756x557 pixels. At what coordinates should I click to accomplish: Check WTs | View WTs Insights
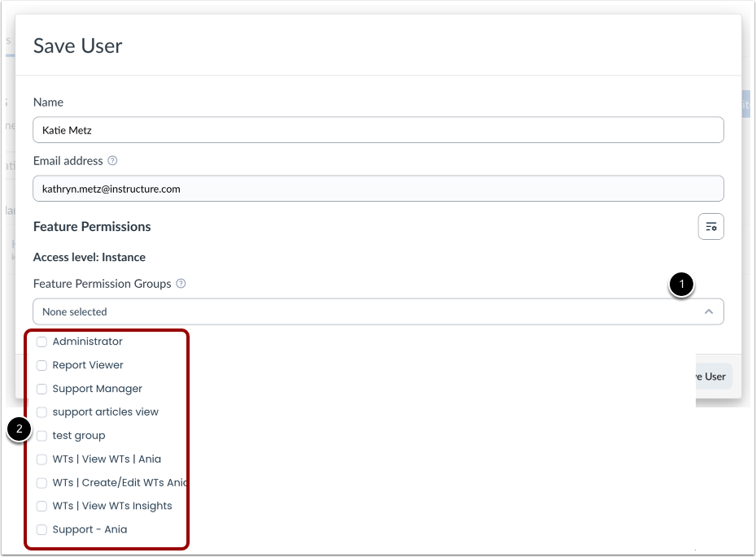pyautogui.click(x=42, y=505)
